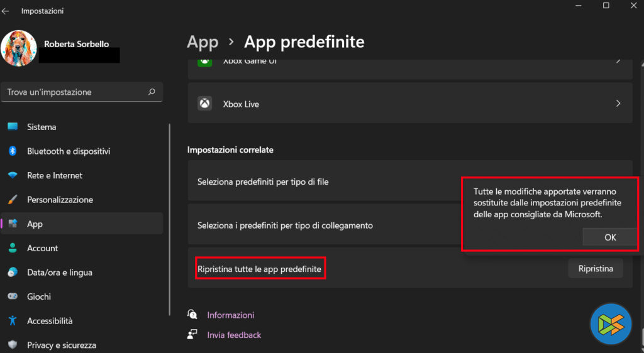Select the Rete e Internet Wi-Fi icon
Image resolution: width=644 pixels, height=353 pixels.
point(13,175)
